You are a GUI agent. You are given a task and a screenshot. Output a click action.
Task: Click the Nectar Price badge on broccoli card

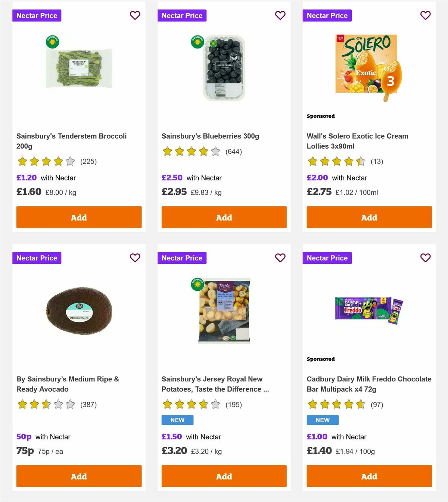37,16
